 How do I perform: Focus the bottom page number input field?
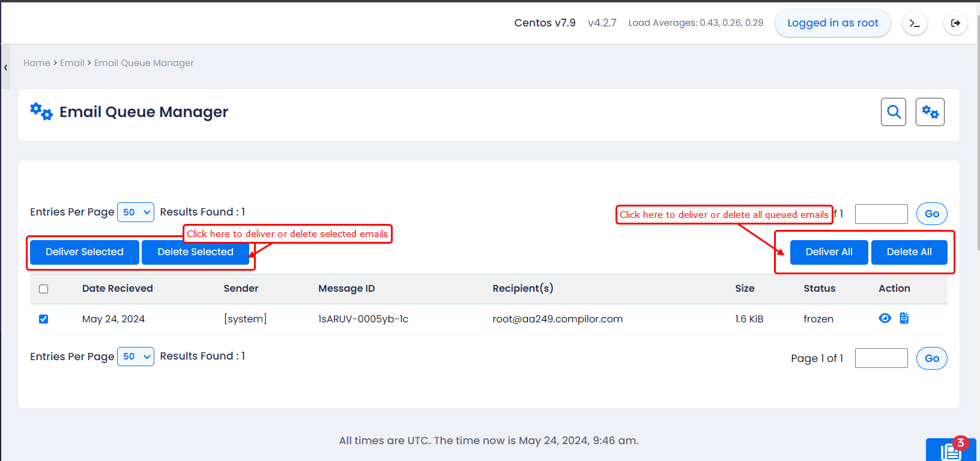tap(882, 358)
